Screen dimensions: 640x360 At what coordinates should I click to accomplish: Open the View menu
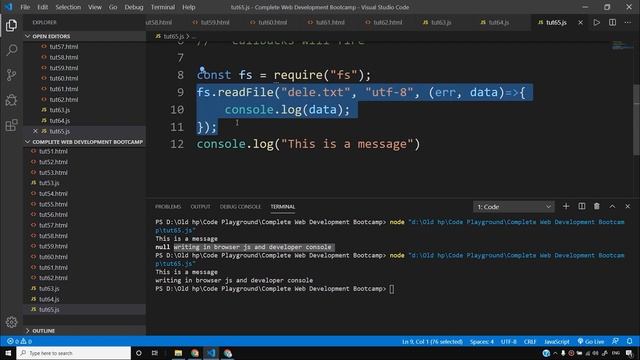tap(95, 7)
